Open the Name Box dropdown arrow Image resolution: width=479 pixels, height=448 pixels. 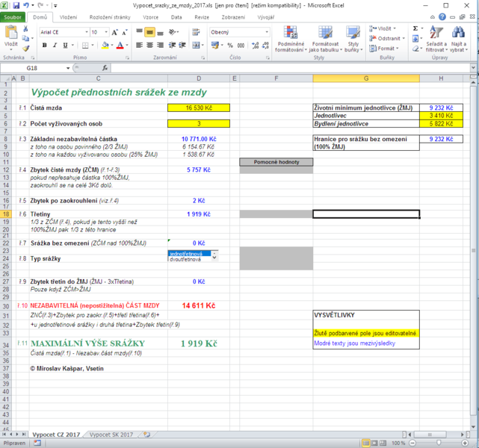(x=68, y=68)
